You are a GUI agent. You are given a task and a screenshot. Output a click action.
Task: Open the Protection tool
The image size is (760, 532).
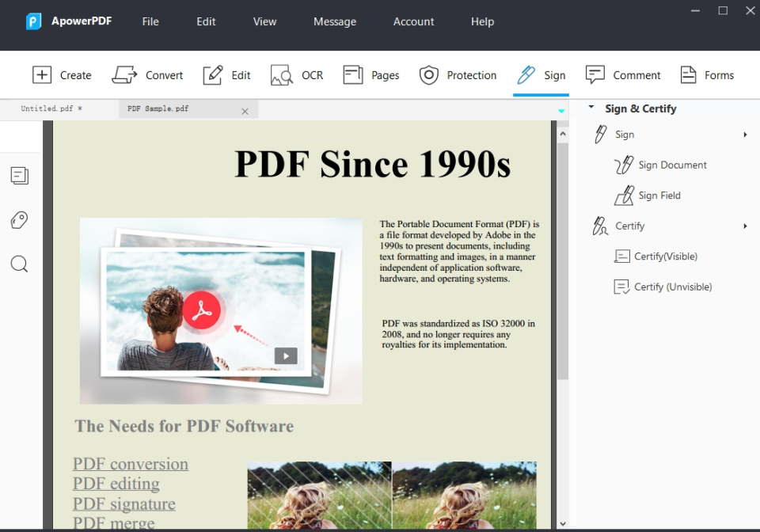click(458, 74)
